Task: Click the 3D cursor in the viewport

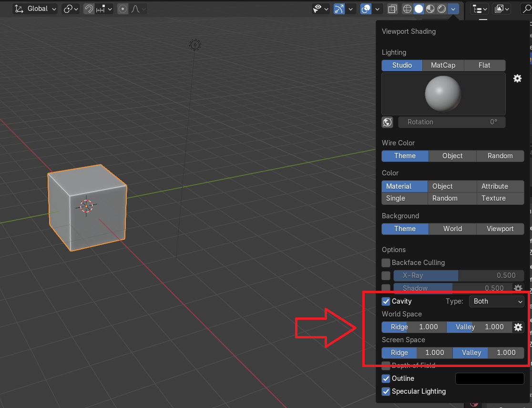Action: coord(86,205)
